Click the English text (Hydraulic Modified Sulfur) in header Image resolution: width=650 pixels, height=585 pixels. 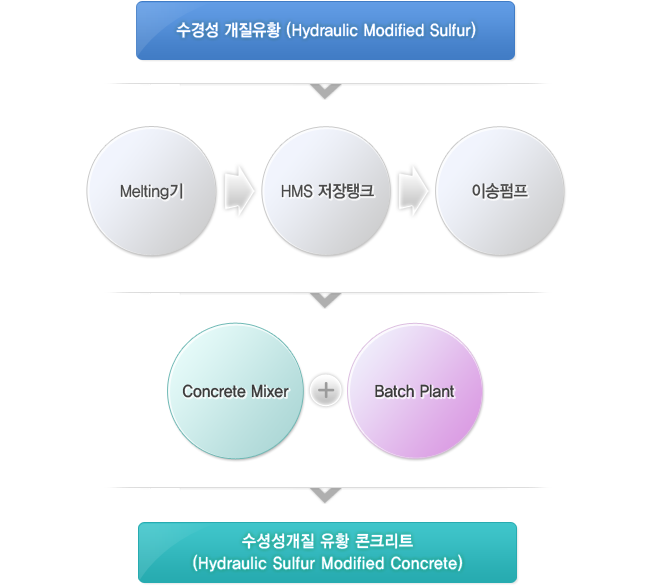(381, 31)
